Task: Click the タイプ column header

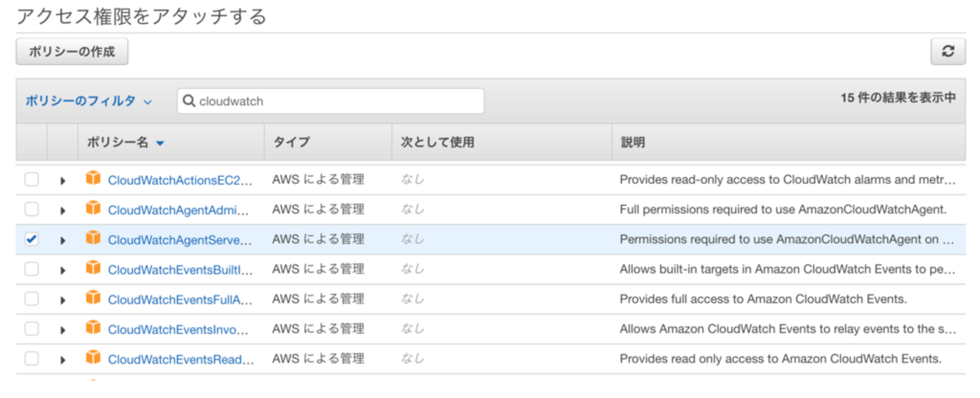Action: click(x=291, y=142)
